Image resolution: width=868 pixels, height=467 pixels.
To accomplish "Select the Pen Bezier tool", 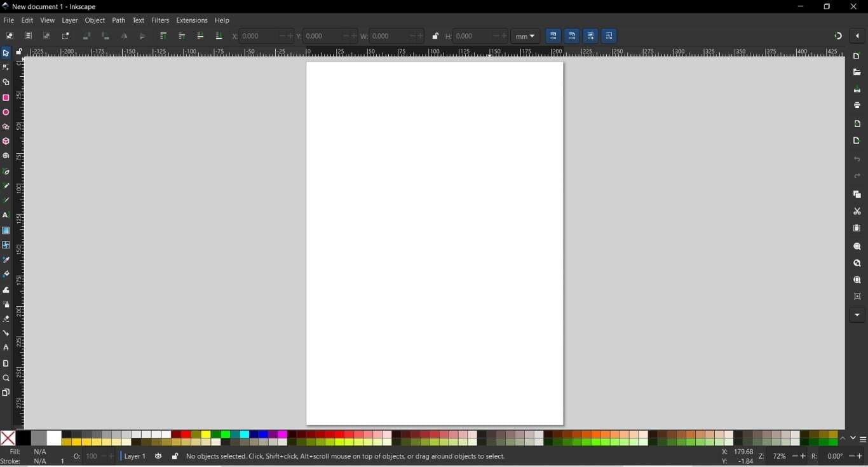I will coord(6,172).
